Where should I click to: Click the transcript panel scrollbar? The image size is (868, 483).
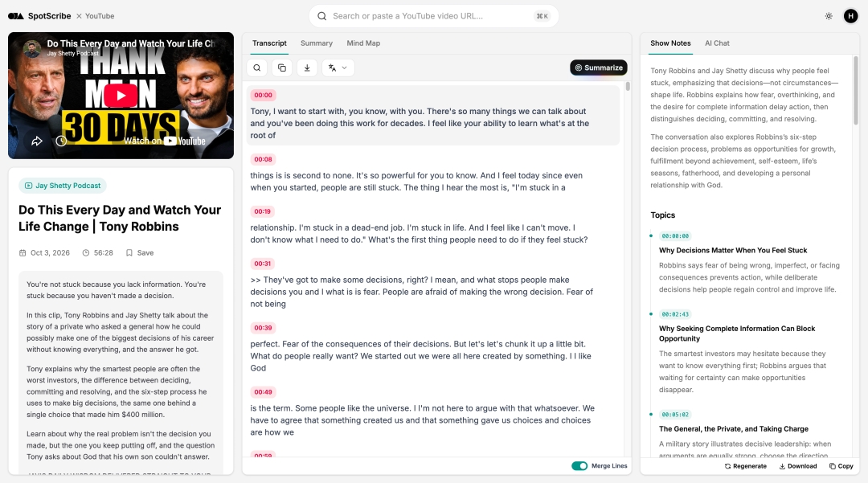[x=627, y=86]
